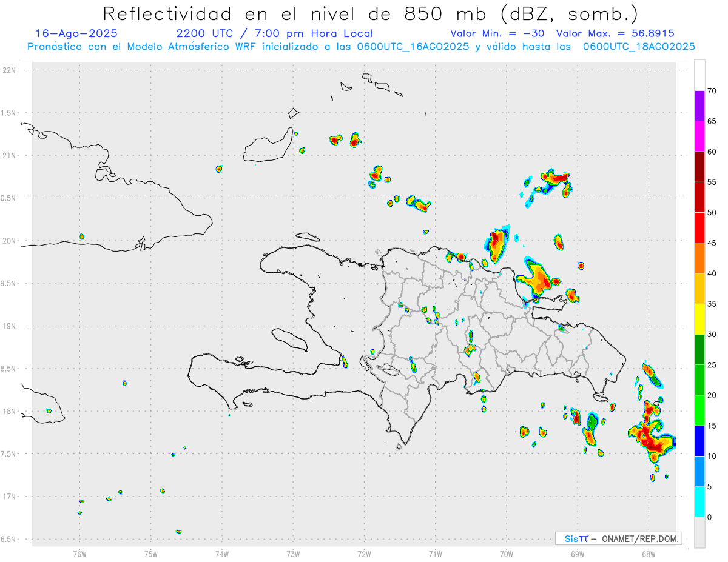Click the magenta 60–65 dBZ colorbar segment
The image size is (728, 562).
click(x=699, y=136)
